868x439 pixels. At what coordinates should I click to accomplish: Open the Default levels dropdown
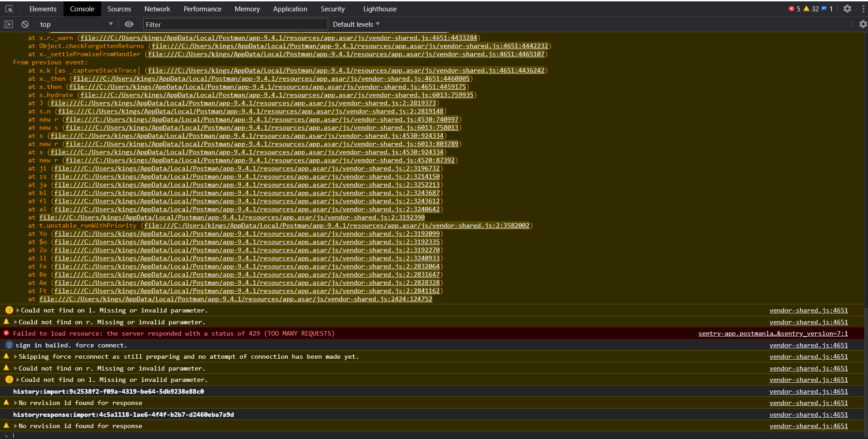(355, 24)
